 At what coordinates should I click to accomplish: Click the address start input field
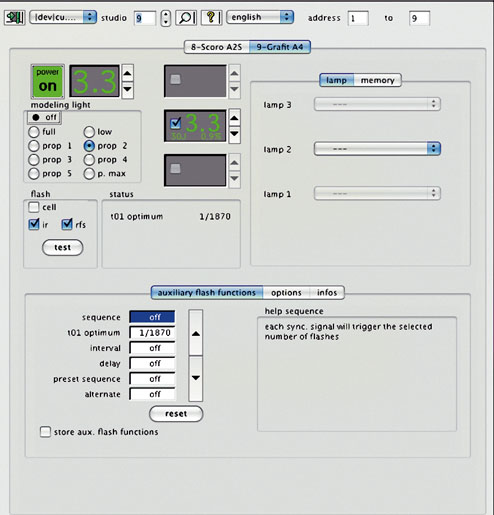pos(358,18)
